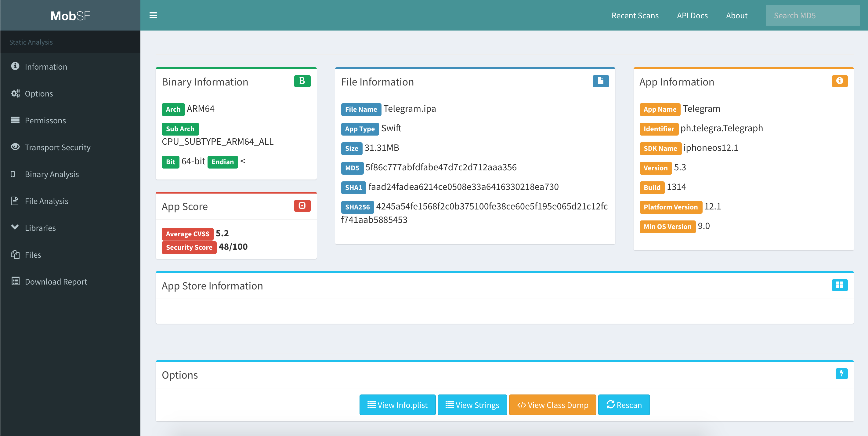Screen dimensions: 868x436
Task: Expand the Libraries chevron in sidebar
Action: click(15, 227)
